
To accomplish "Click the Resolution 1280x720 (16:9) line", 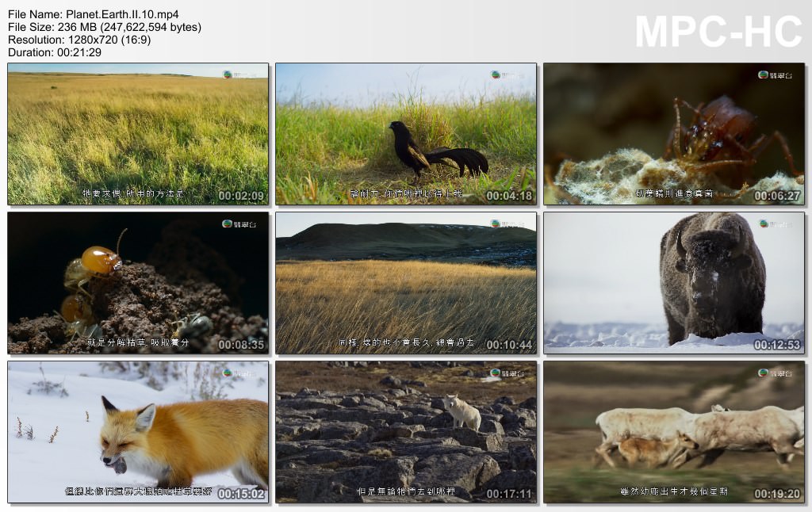I will tap(79, 40).
